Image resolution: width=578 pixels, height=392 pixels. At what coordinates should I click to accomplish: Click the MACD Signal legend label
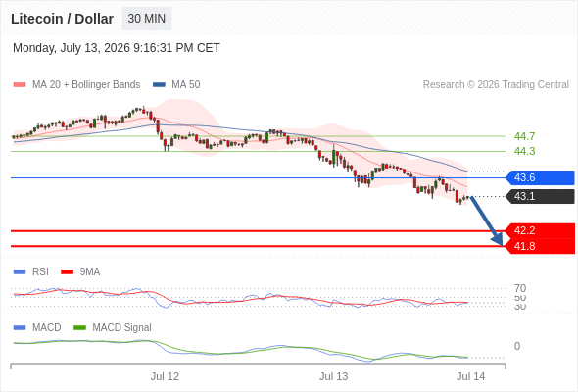point(121,328)
